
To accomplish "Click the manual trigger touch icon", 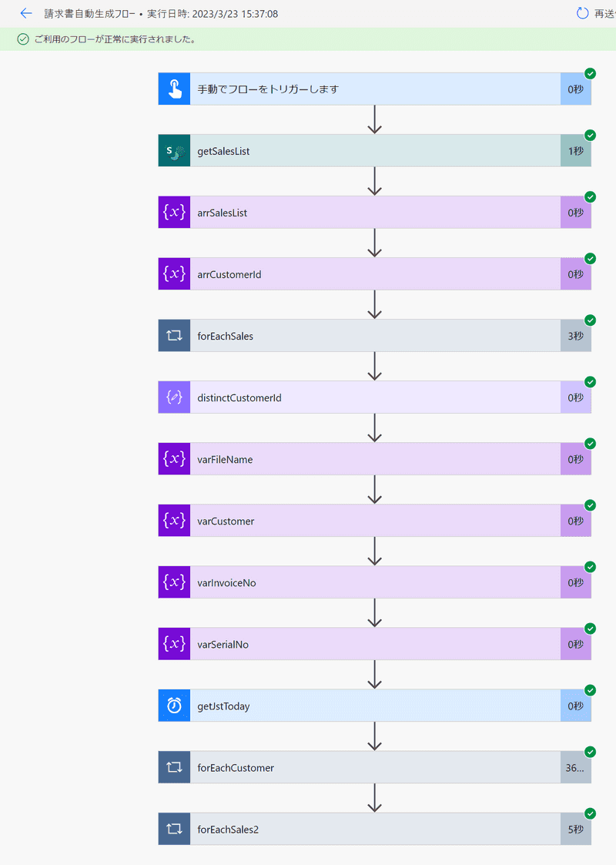I will [x=174, y=89].
